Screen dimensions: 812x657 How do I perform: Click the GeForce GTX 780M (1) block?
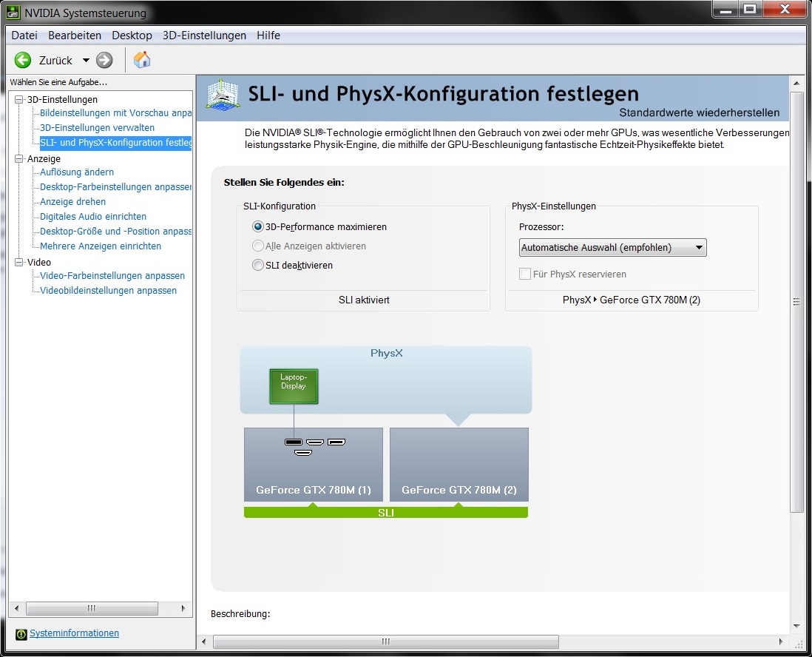pyautogui.click(x=314, y=464)
